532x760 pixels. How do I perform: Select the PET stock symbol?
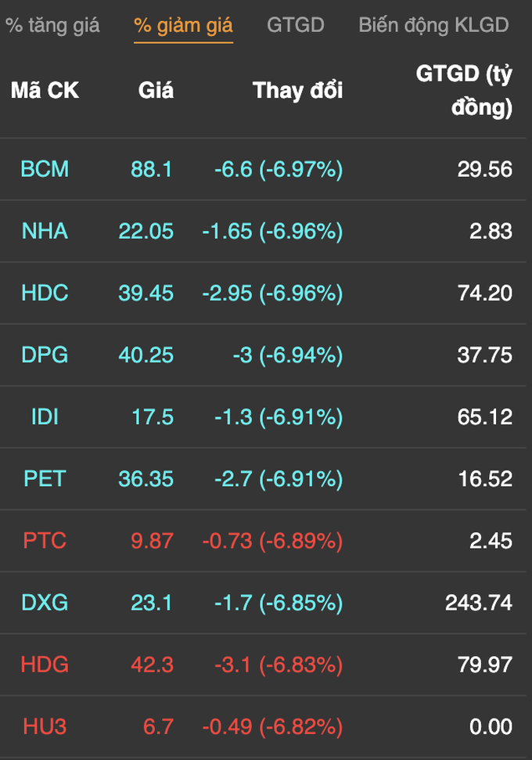[x=45, y=479]
